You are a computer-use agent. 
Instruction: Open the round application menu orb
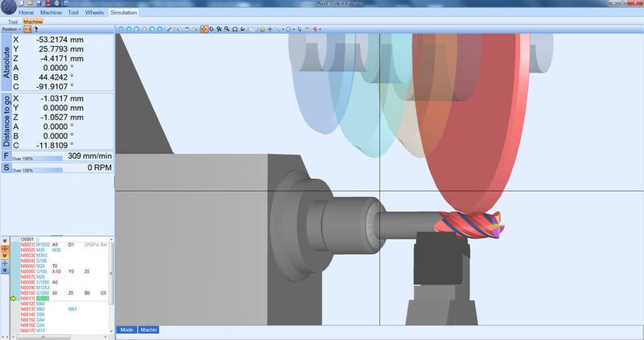click(x=8, y=6)
